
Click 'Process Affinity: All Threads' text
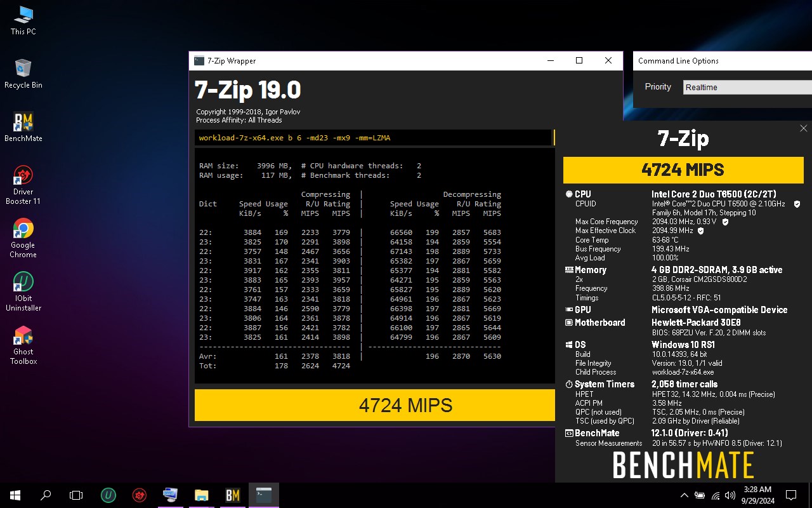click(239, 120)
